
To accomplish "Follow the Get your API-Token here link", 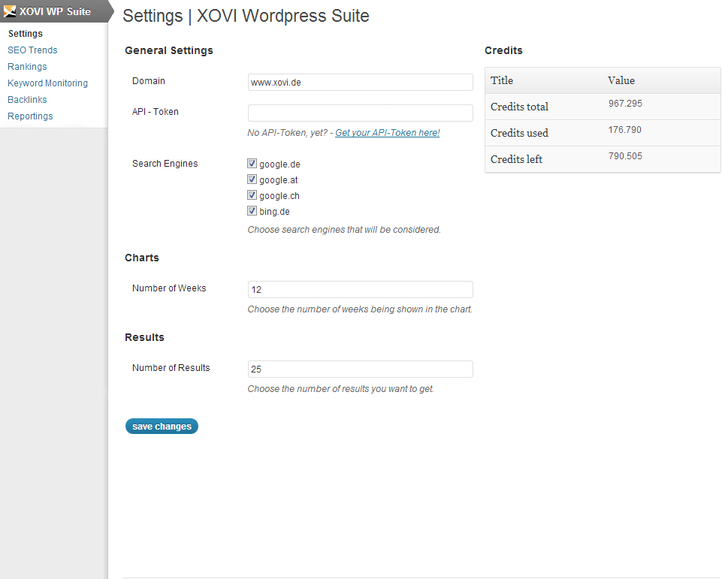I will pos(387,133).
